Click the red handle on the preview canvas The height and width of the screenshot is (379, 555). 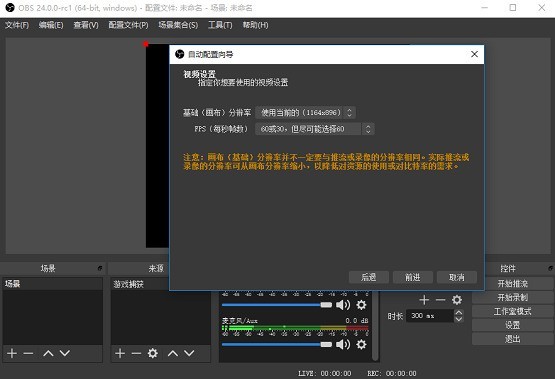(x=146, y=44)
